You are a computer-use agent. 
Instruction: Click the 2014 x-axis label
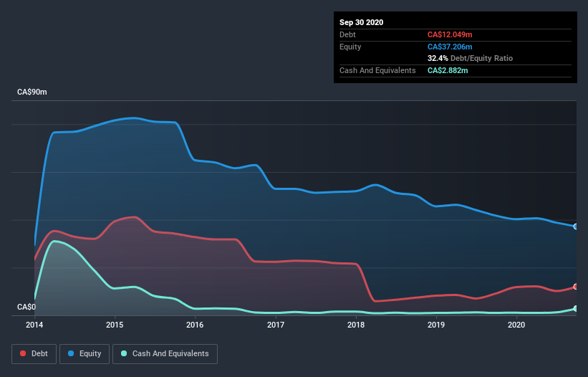point(34,325)
